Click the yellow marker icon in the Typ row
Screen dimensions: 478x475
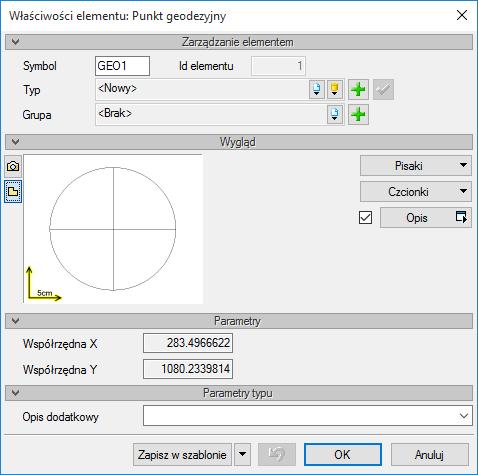335,89
